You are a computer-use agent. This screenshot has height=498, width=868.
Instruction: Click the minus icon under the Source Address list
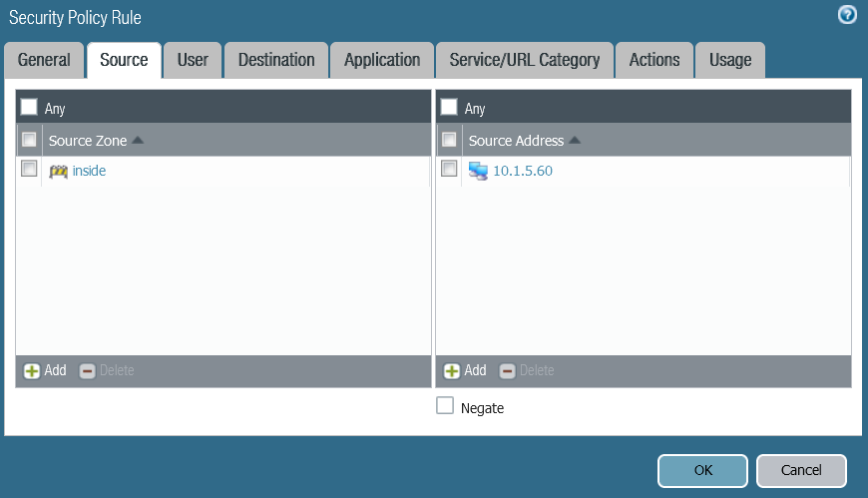pyautogui.click(x=507, y=370)
